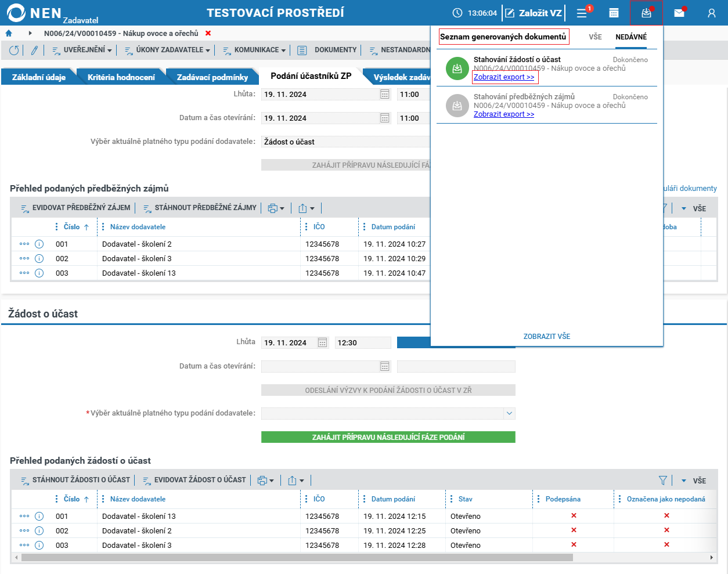Click EVIDOVAT ŽÁDOST O ÚČAST button
This screenshot has height=574, width=728.
[194, 480]
